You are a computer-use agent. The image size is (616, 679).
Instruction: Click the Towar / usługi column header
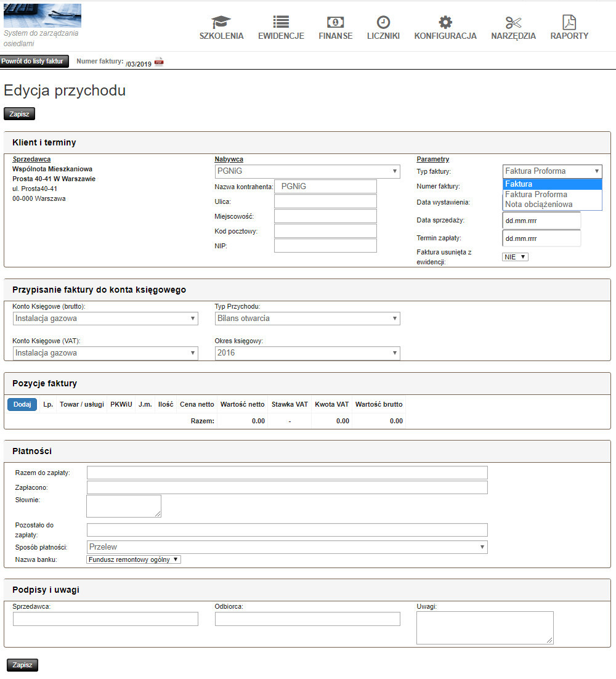[x=82, y=404]
